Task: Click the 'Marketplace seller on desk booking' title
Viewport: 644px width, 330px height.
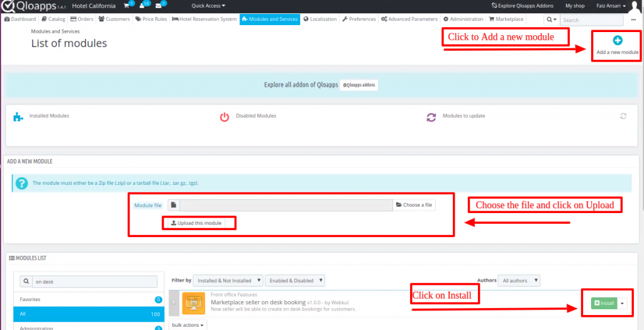Action: pyautogui.click(x=258, y=302)
